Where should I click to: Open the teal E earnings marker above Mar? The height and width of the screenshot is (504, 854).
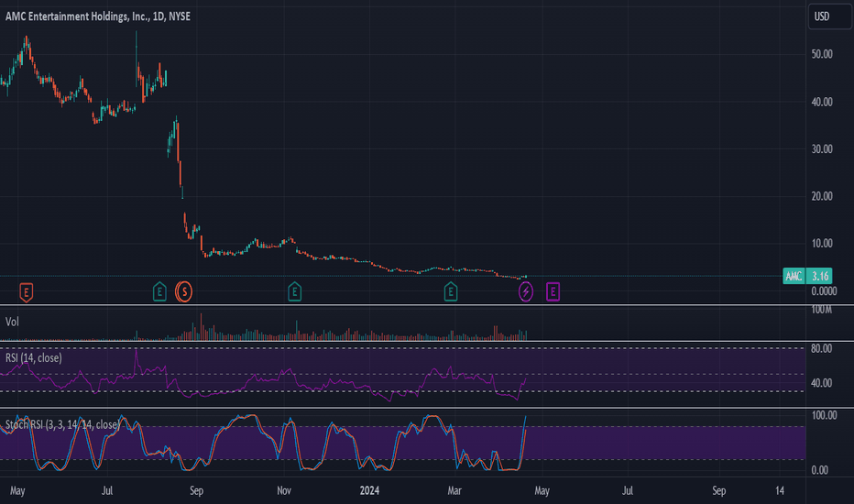pos(451,292)
